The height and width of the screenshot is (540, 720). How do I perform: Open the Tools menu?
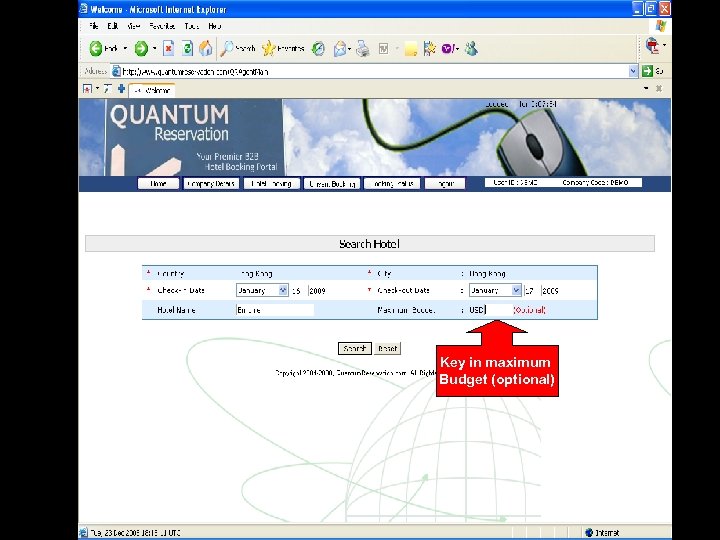191,26
